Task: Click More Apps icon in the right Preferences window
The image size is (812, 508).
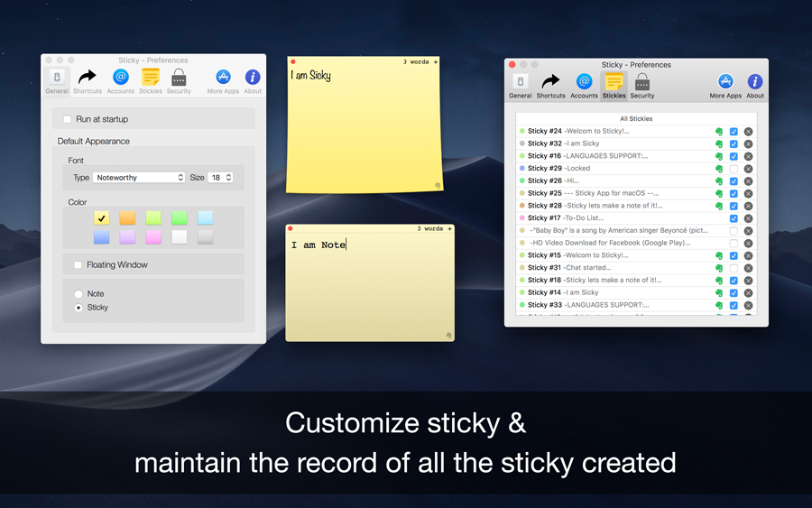Action: [x=724, y=85]
